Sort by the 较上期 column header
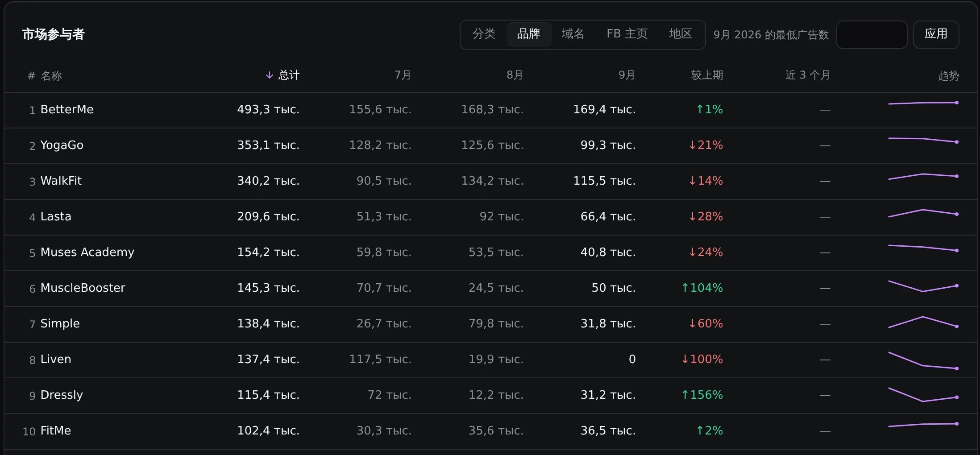 pyautogui.click(x=707, y=75)
